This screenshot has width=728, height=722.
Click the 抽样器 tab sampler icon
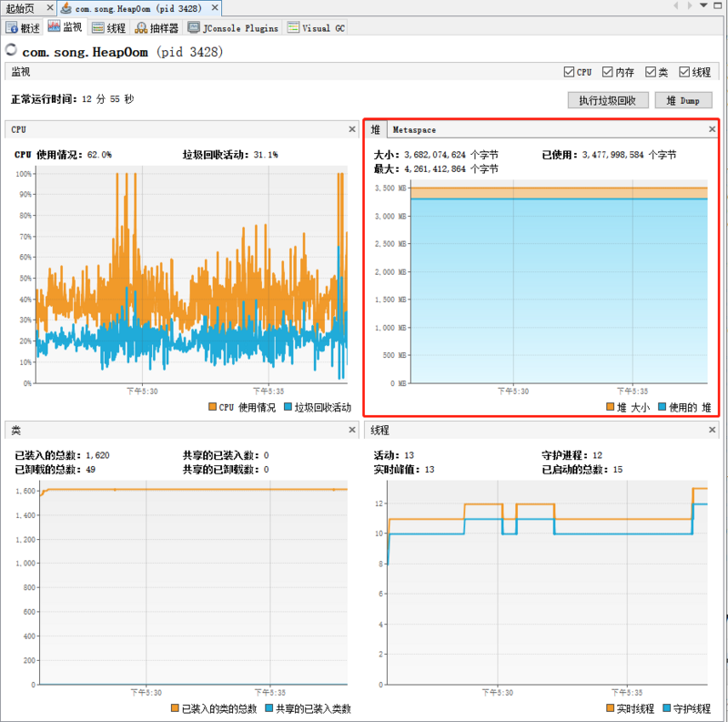click(141, 28)
